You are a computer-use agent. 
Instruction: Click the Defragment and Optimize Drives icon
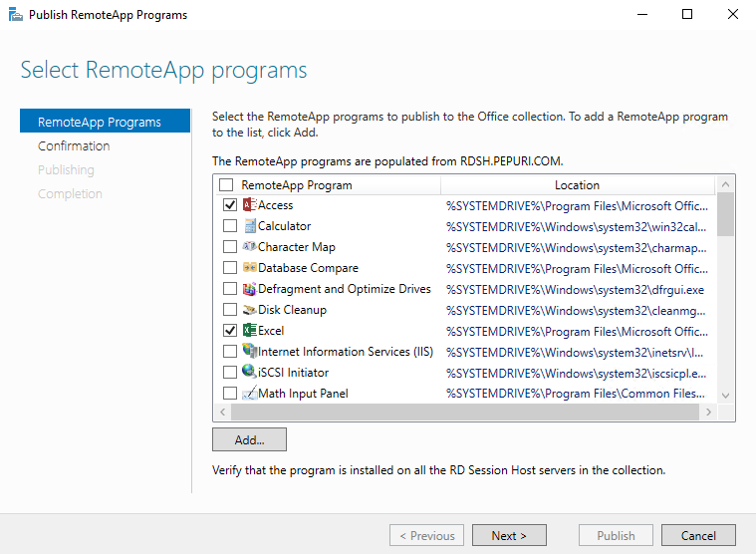tap(249, 288)
